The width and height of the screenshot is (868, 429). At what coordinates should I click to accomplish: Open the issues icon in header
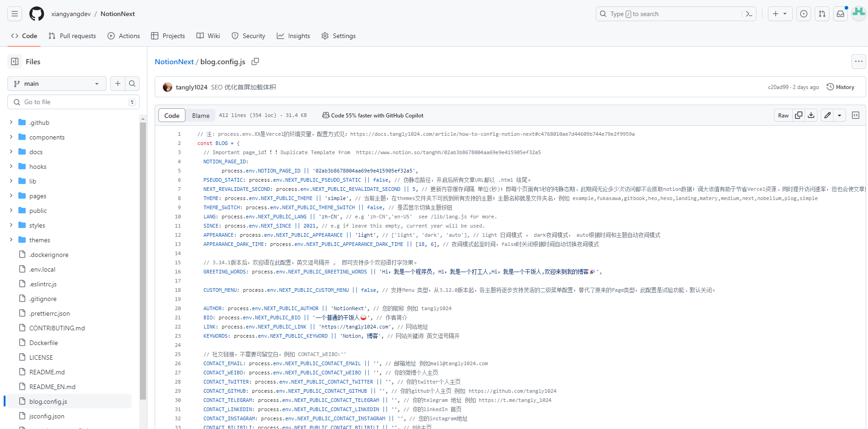pos(804,14)
